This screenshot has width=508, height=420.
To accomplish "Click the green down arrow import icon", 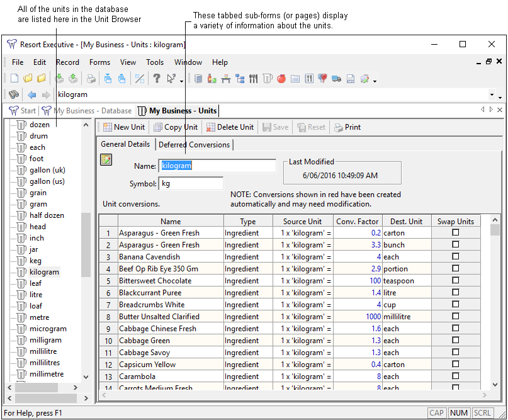I will point(59,79).
